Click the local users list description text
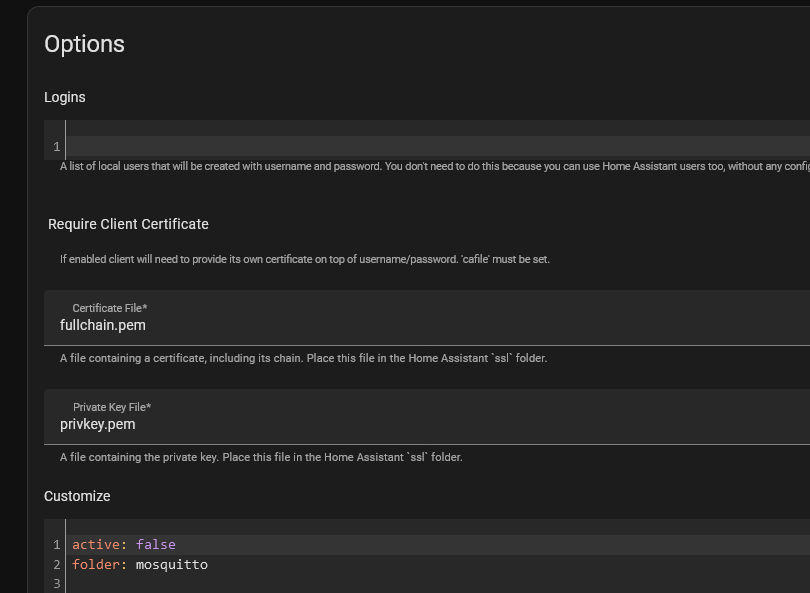Viewport: 810px width, 593px height. pos(434,166)
